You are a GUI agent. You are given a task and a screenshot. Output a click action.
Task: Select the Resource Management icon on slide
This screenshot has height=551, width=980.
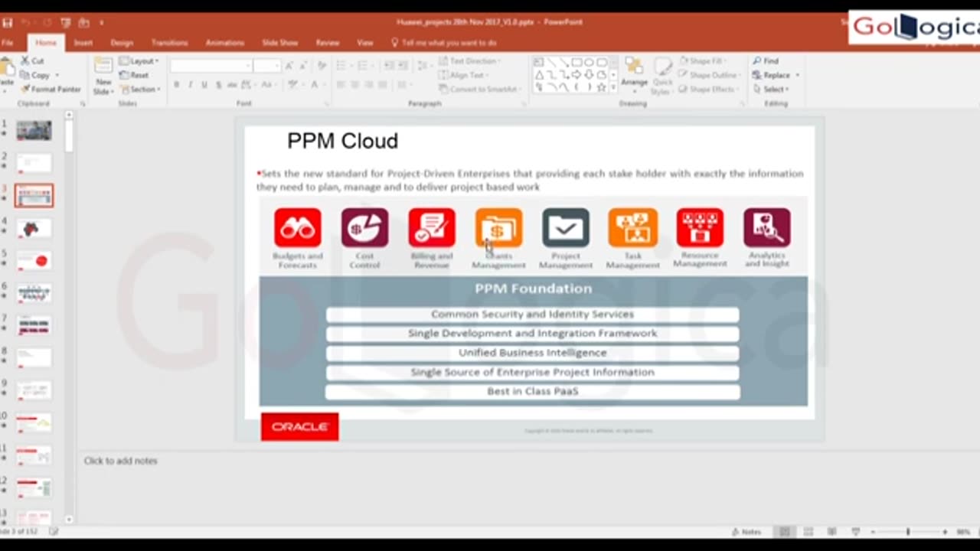coord(700,227)
